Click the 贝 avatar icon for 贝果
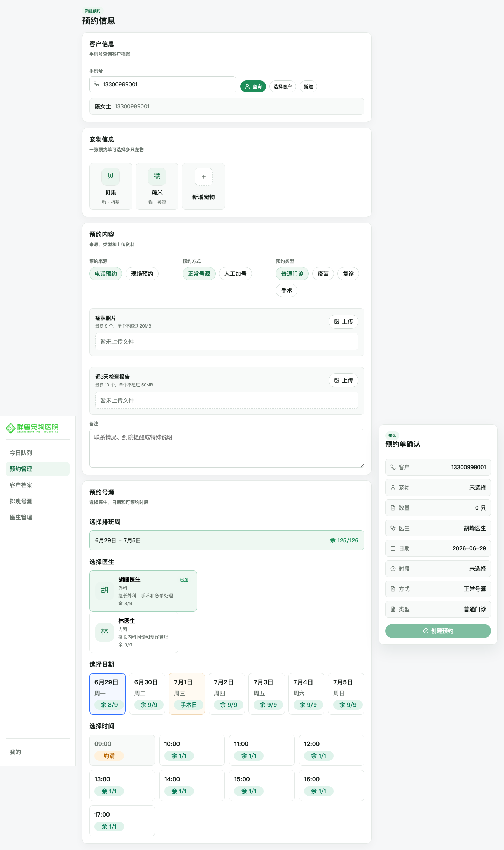504x850 pixels. coord(111,176)
